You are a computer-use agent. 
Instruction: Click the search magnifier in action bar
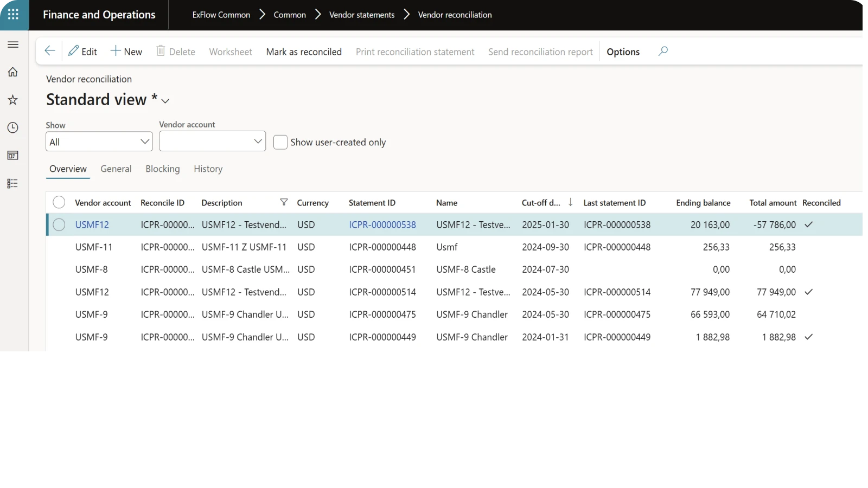pos(663,51)
